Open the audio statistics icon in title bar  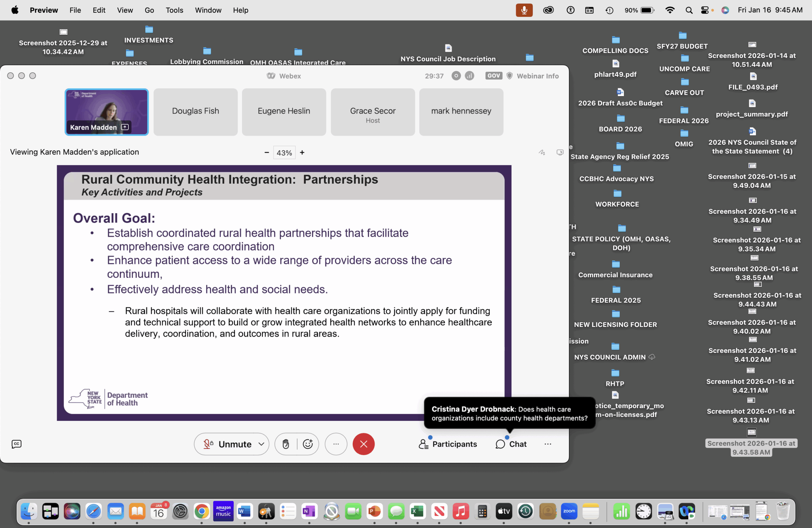coord(469,76)
